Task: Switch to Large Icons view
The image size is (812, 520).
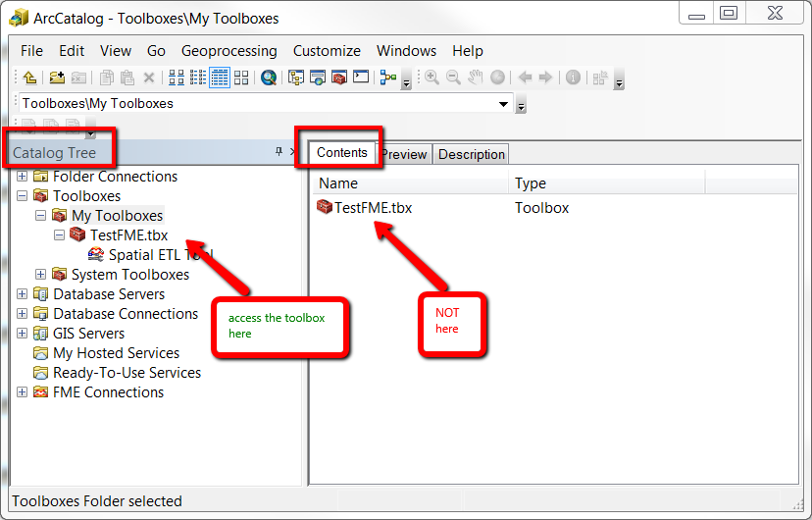Action: (x=177, y=78)
